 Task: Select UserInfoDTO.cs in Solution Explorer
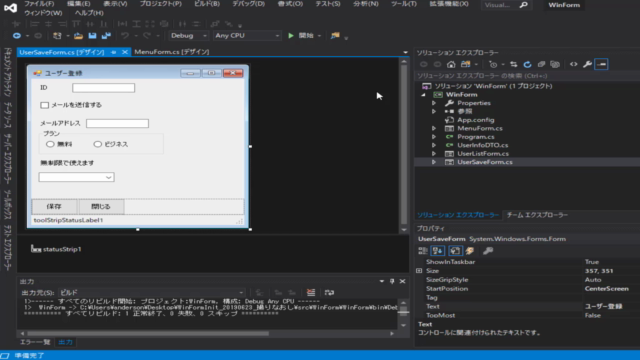pyautogui.click(x=482, y=145)
